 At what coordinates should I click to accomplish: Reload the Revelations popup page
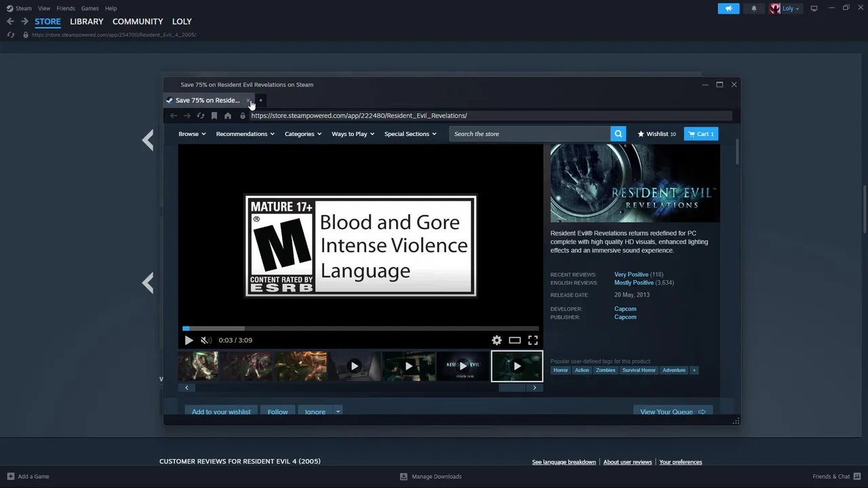click(x=201, y=116)
